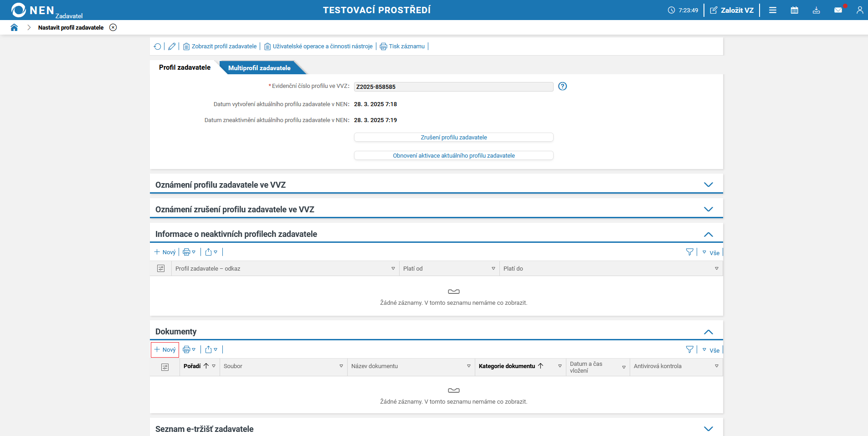The height and width of the screenshot is (436, 868).
Task: Click the pencil edit icon
Action: 172,46
